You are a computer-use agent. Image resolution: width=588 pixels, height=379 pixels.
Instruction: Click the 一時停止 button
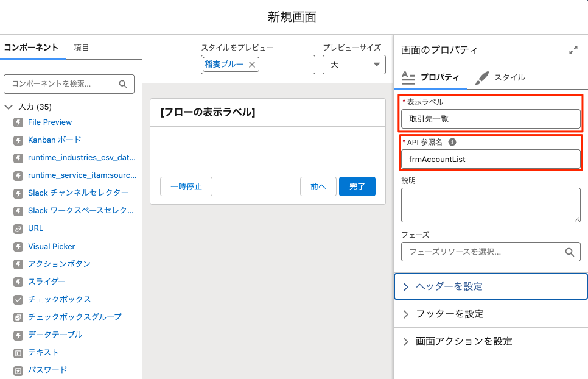(186, 186)
